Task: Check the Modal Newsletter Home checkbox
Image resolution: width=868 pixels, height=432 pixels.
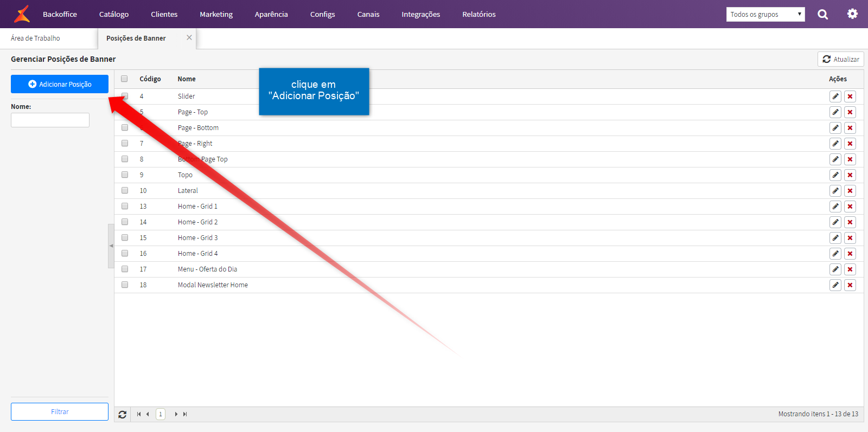Action: 125,285
